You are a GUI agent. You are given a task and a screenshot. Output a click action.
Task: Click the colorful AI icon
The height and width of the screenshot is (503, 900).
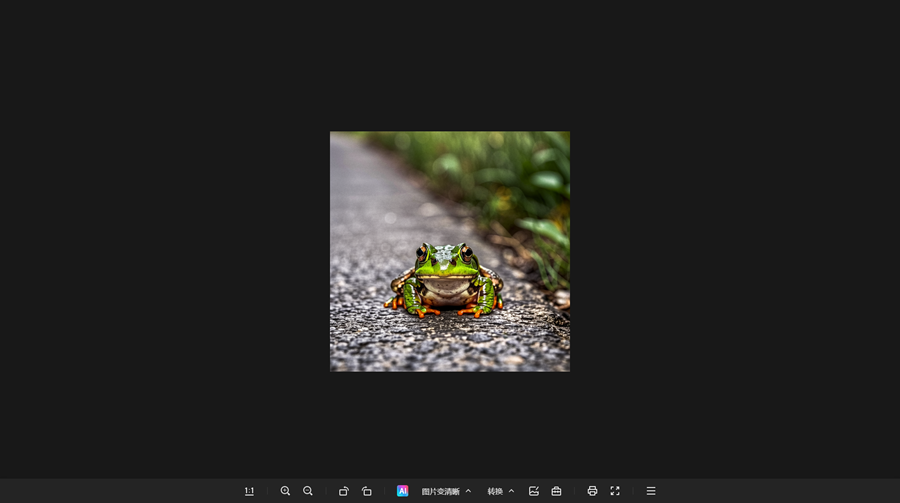(402, 491)
